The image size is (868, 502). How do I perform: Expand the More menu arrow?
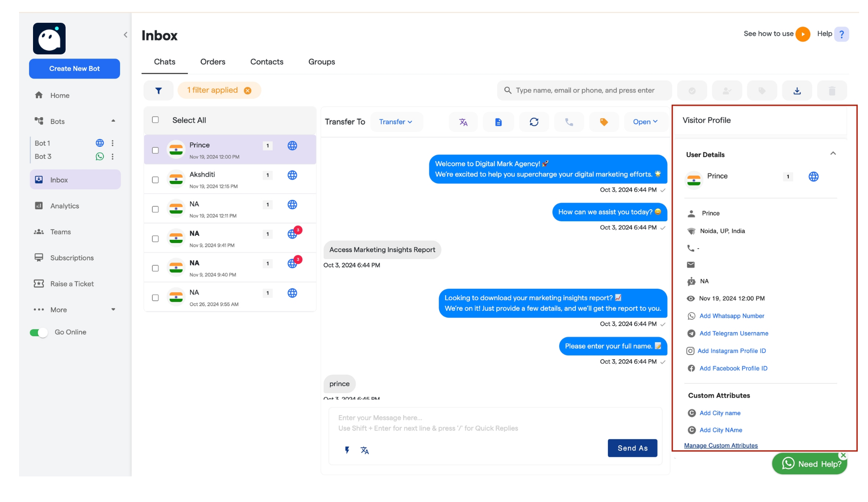113,310
